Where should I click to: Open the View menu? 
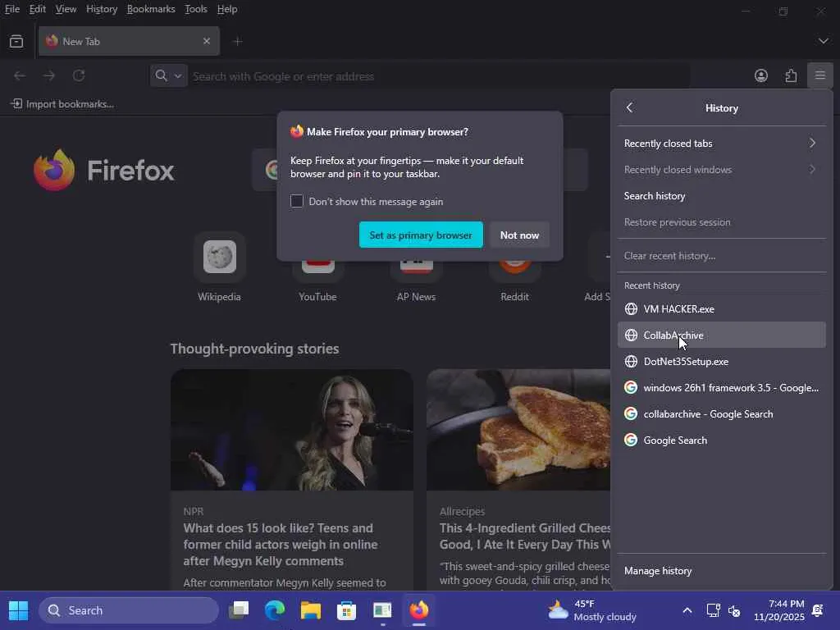(66, 9)
